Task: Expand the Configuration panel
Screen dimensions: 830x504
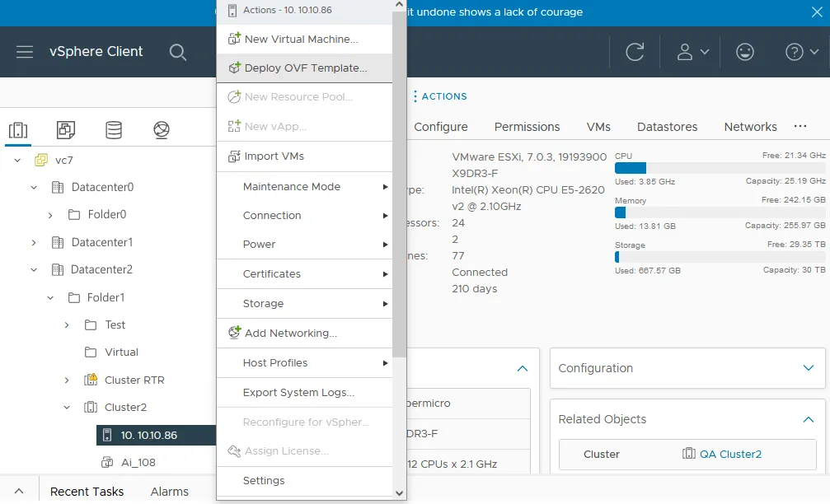Action: click(x=808, y=368)
